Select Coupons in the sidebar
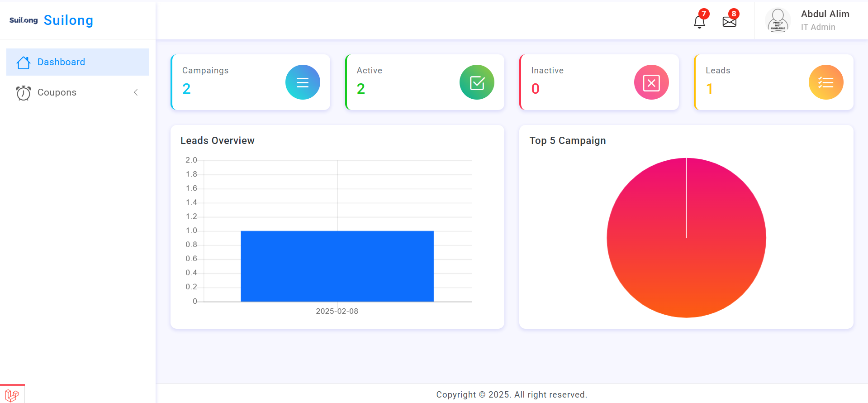 [57, 92]
